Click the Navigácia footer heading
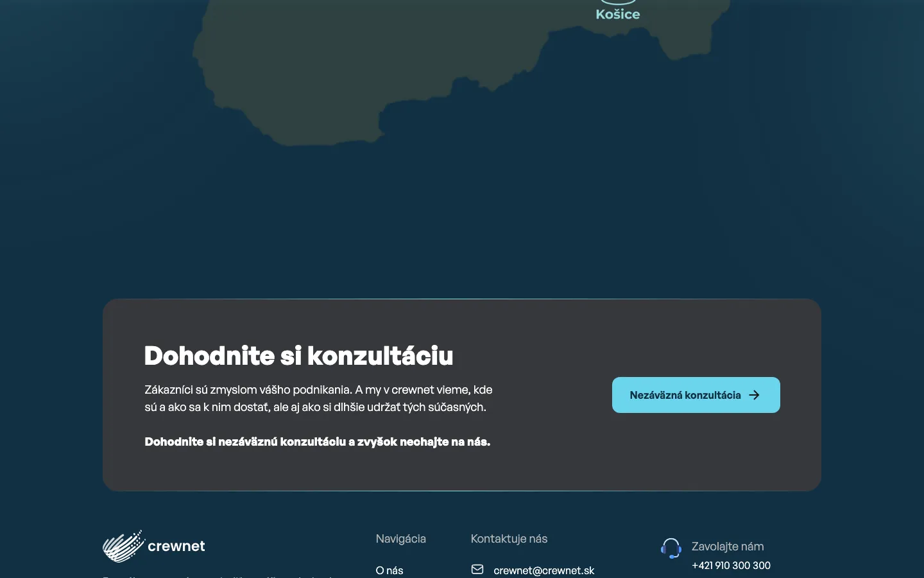 [x=401, y=539]
